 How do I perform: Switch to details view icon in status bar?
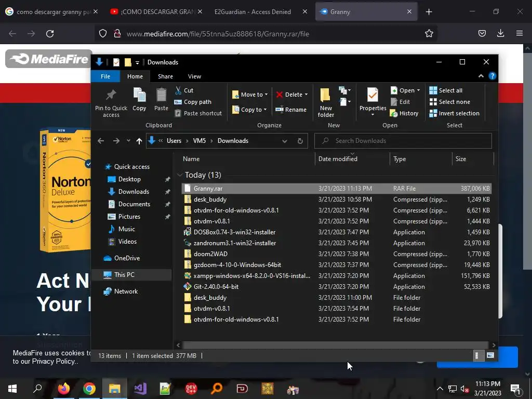point(477,355)
